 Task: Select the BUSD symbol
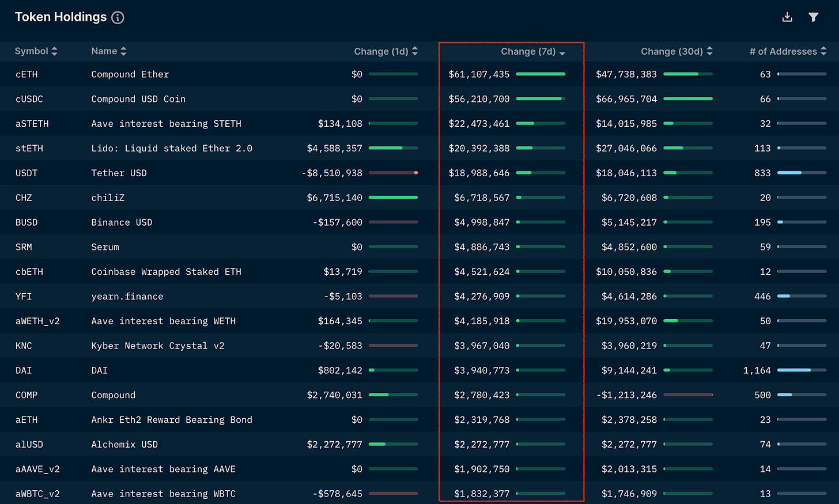27,222
